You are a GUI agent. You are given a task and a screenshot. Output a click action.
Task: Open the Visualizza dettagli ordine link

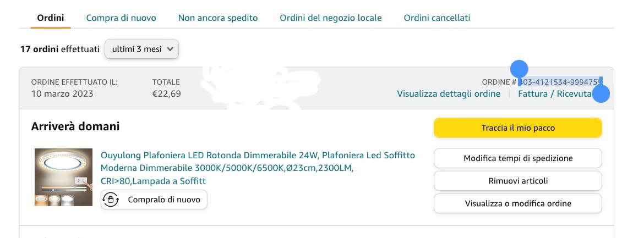[x=449, y=93]
